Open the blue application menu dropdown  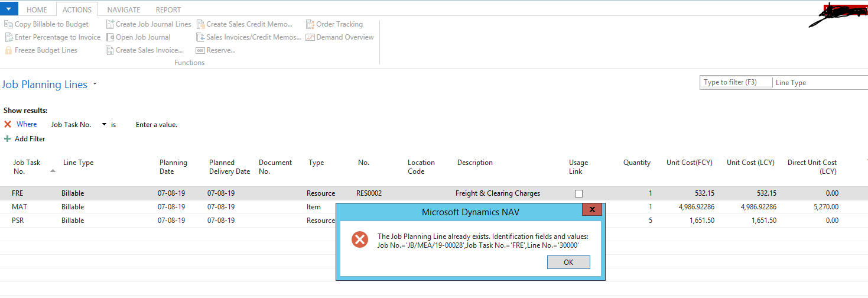[9, 8]
